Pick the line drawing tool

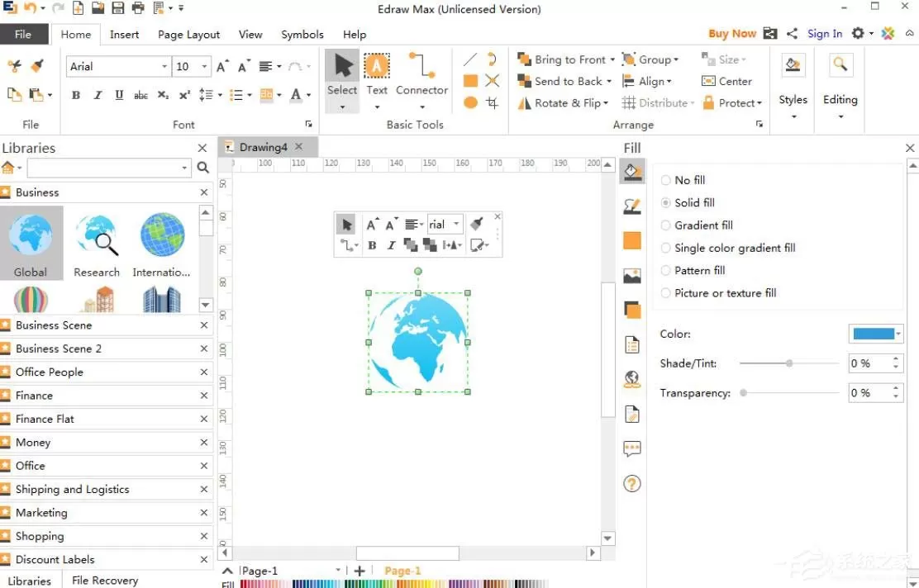470,59
